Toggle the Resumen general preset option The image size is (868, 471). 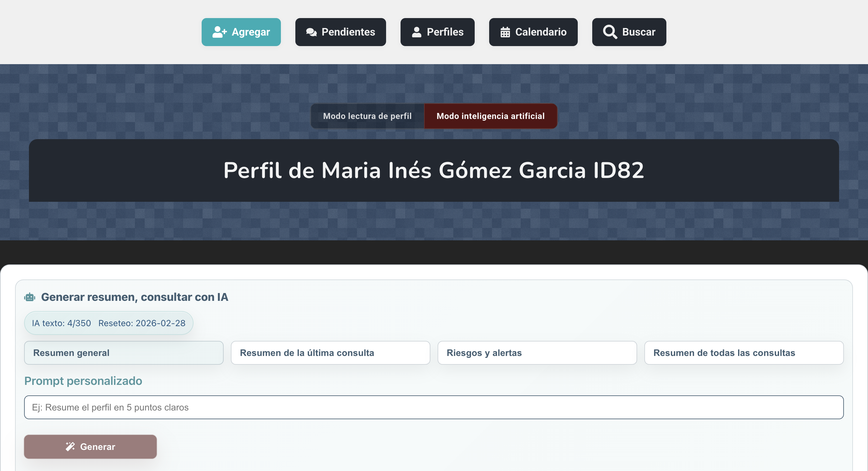pyautogui.click(x=124, y=352)
